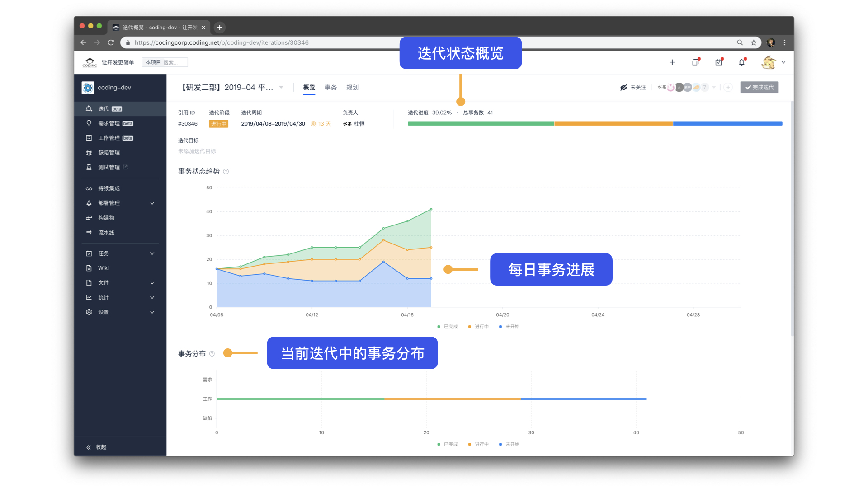Toggle the 进行中 legend item
Viewport: 868px width, 488px height.
479,326
